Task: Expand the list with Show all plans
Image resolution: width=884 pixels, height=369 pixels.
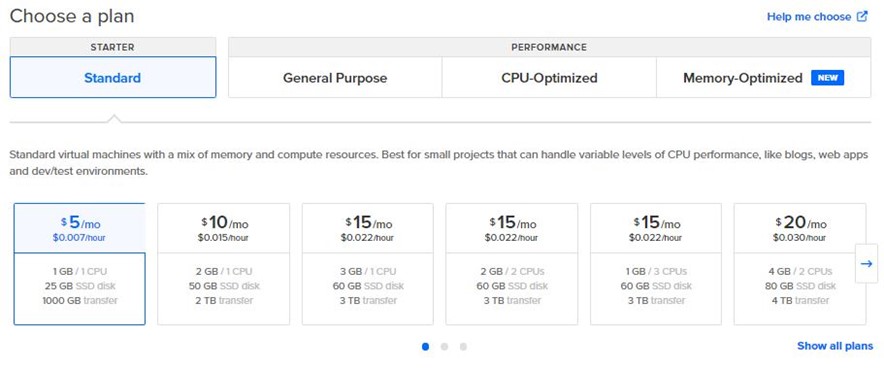Action: point(835,346)
